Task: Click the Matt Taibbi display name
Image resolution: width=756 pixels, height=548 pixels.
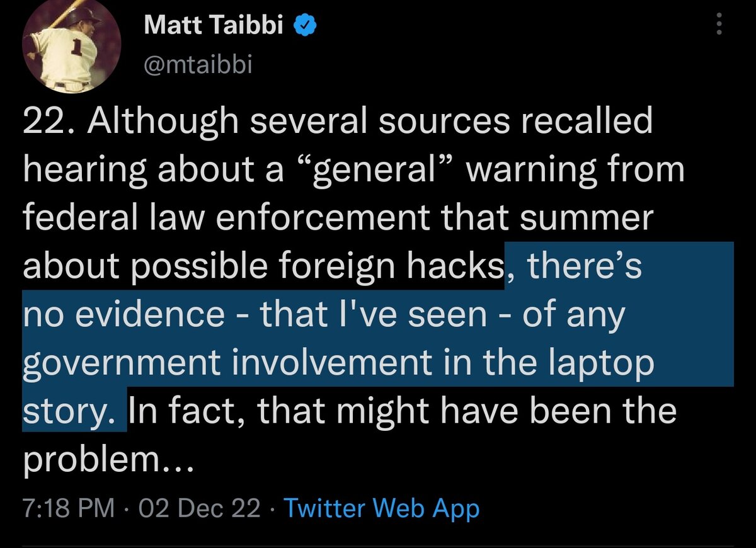Action: (x=214, y=26)
